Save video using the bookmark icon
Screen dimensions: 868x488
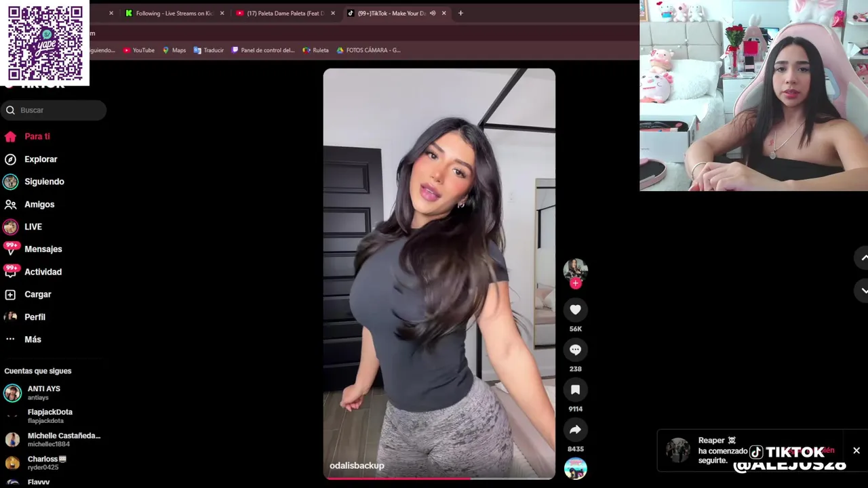(575, 390)
